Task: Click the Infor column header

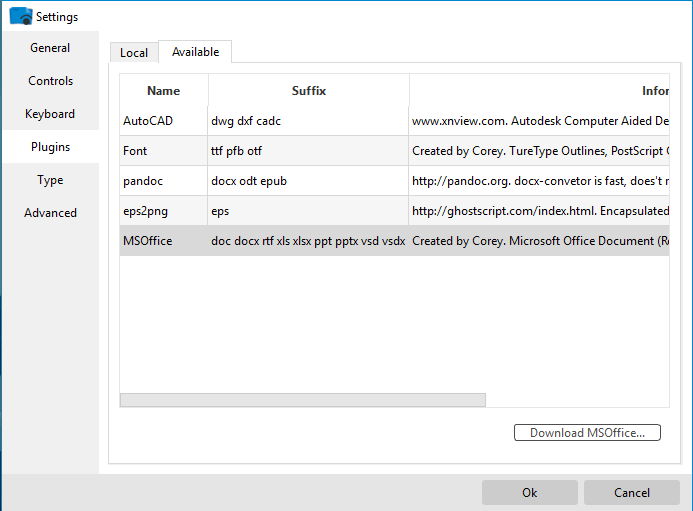Action: (x=539, y=91)
